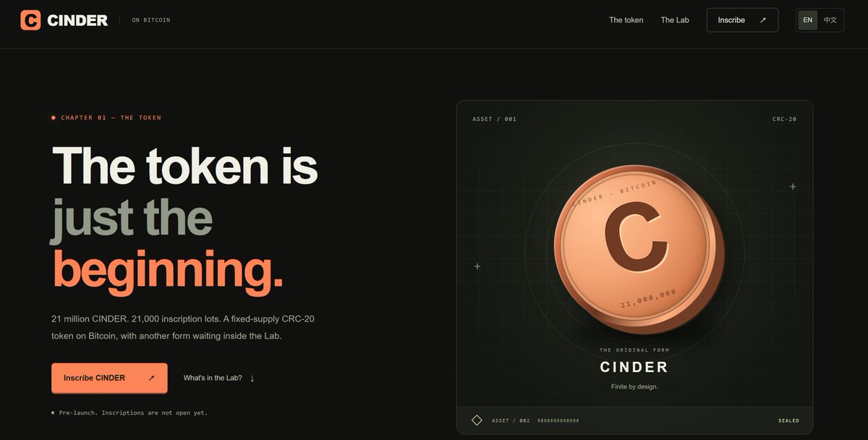Click the redacted bar next to ASSET / 002
The width and height of the screenshot is (868, 440).
[x=558, y=420]
